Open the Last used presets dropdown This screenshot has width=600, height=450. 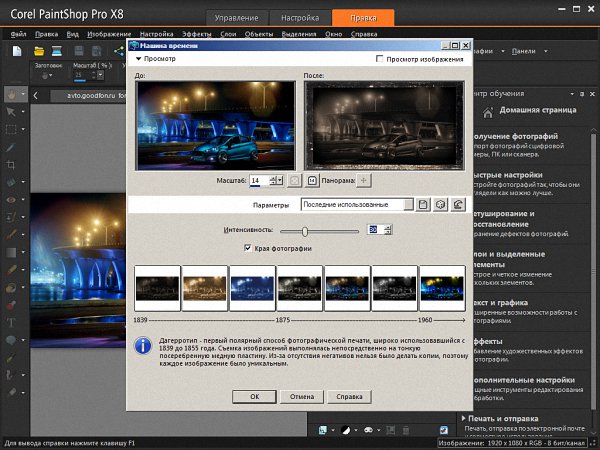click(409, 205)
